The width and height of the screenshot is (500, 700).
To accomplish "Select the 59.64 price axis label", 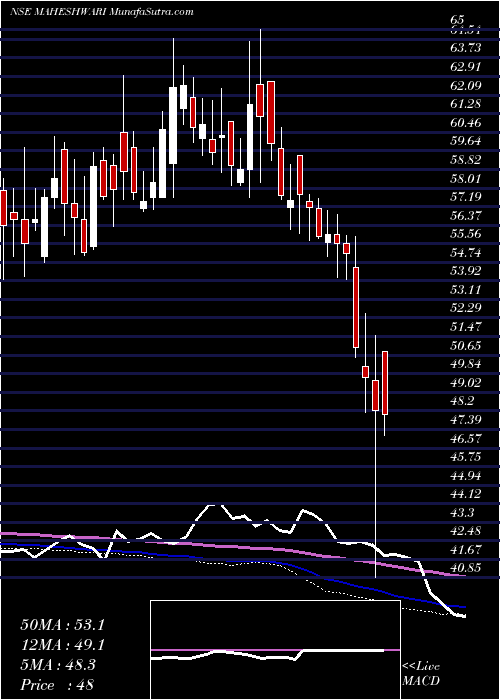I will [466, 141].
